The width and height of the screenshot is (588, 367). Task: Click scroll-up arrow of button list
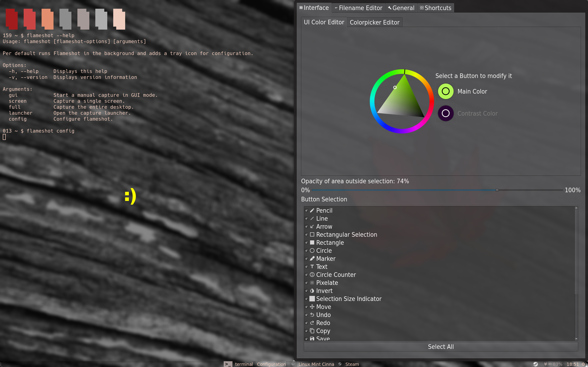tap(576, 208)
